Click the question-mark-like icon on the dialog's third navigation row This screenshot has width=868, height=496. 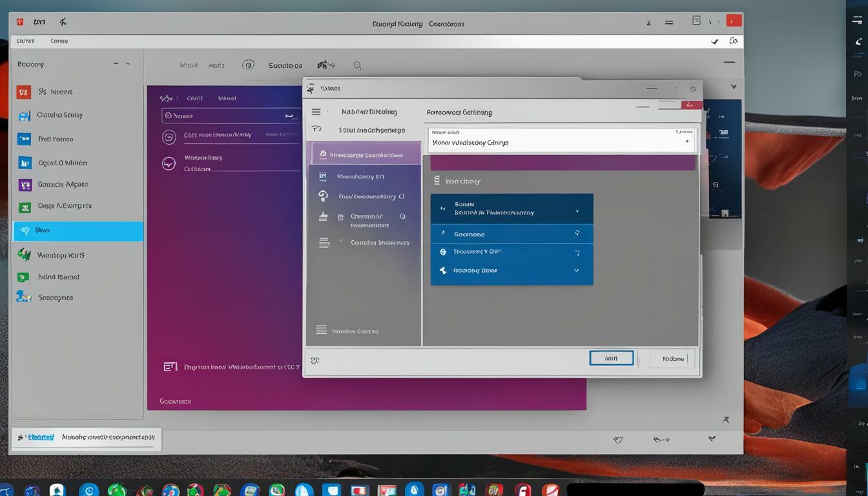[x=324, y=196]
